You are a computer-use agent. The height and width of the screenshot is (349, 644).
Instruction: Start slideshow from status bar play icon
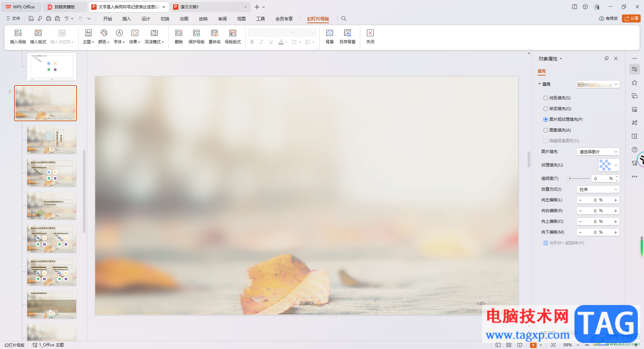(533, 345)
